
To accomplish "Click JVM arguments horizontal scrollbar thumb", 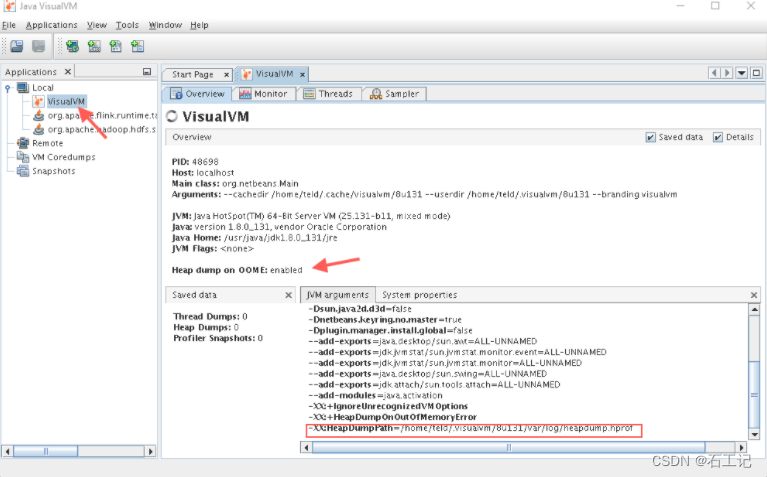I will [x=509, y=447].
